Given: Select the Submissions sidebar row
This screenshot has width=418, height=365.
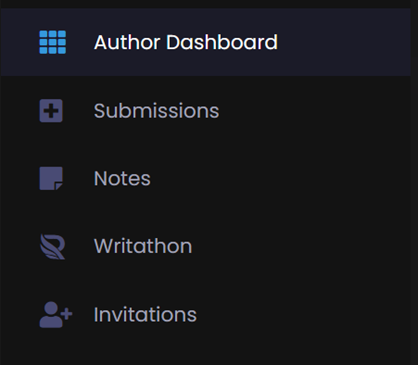Looking at the screenshot, I should coord(205,111).
